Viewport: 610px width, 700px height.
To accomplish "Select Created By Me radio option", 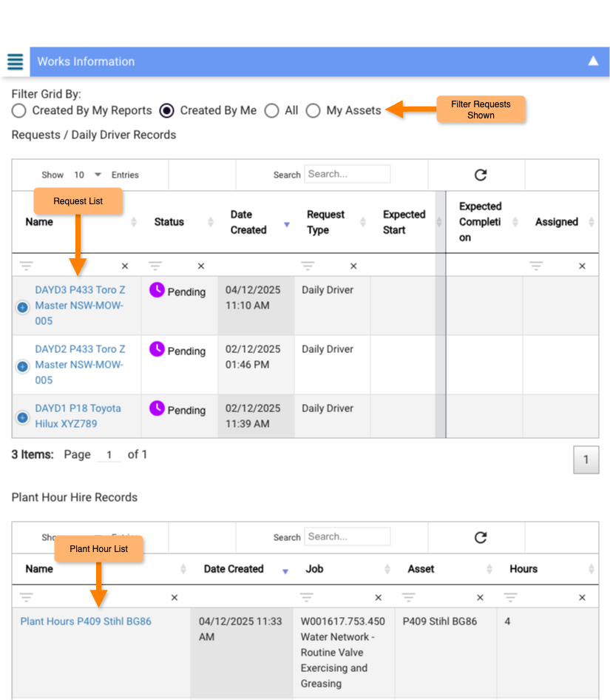I will tap(167, 110).
